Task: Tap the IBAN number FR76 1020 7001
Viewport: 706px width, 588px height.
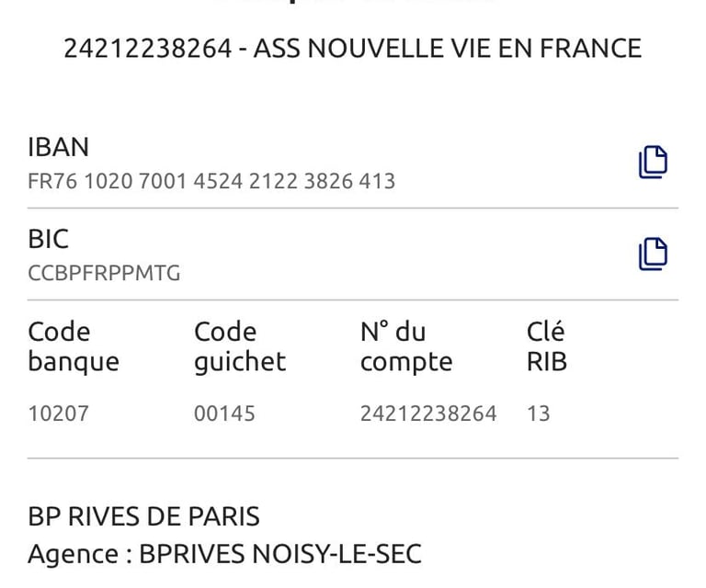Action: [x=211, y=181]
